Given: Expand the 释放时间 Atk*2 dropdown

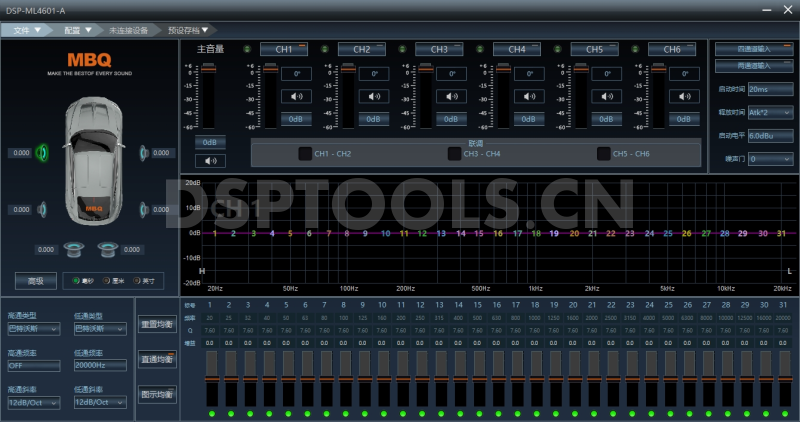Looking at the screenshot, I should tap(770, 112).
